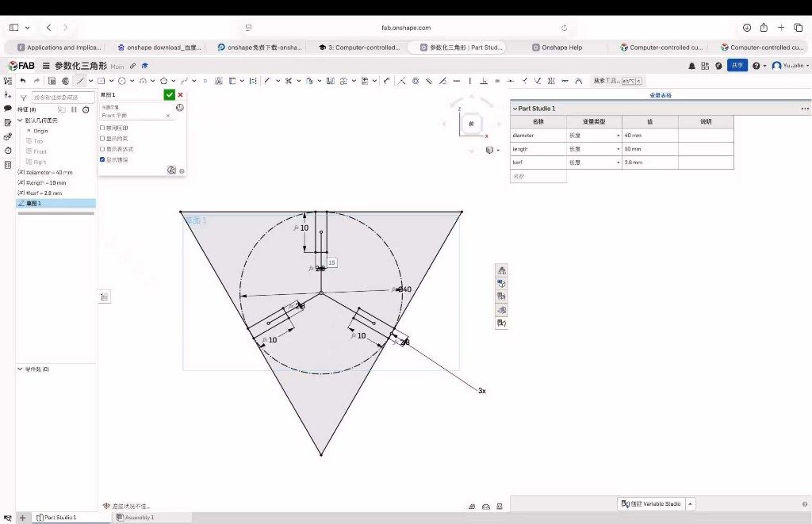Click the search tools box in toolbar
The width and height of the screenshot is (812, 524).
point(617,81)
